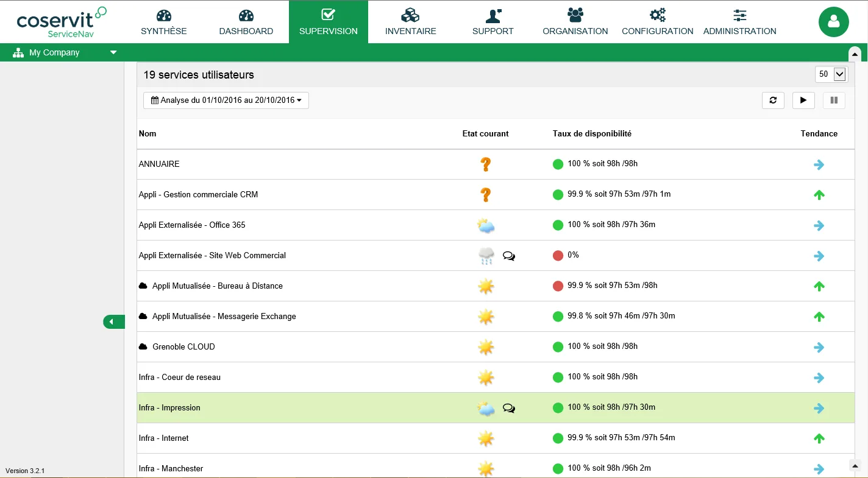
Task: Click the cloud icon beside Grenoble CLOUD
Action: [x=143, y=346]
